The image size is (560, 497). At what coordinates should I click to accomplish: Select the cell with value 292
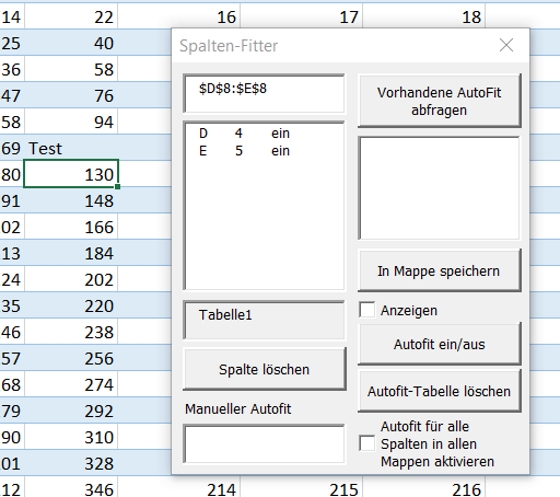point(71,410)
